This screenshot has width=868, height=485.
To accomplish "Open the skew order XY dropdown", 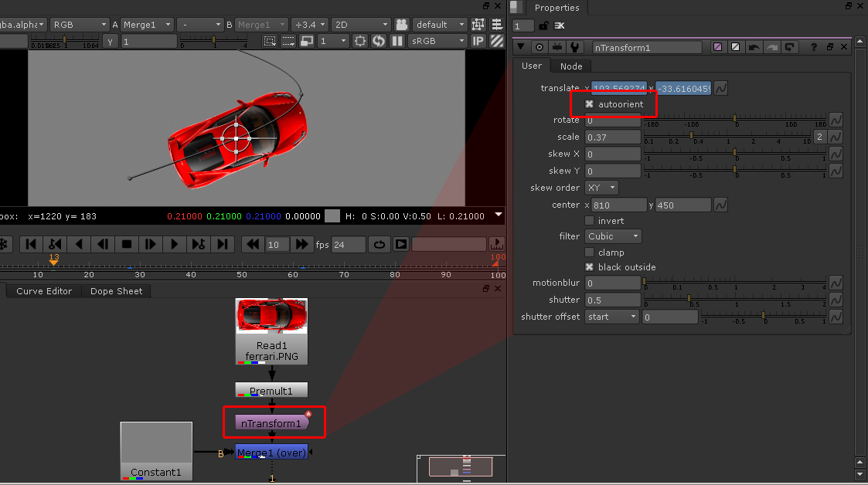I will point(601,188).
